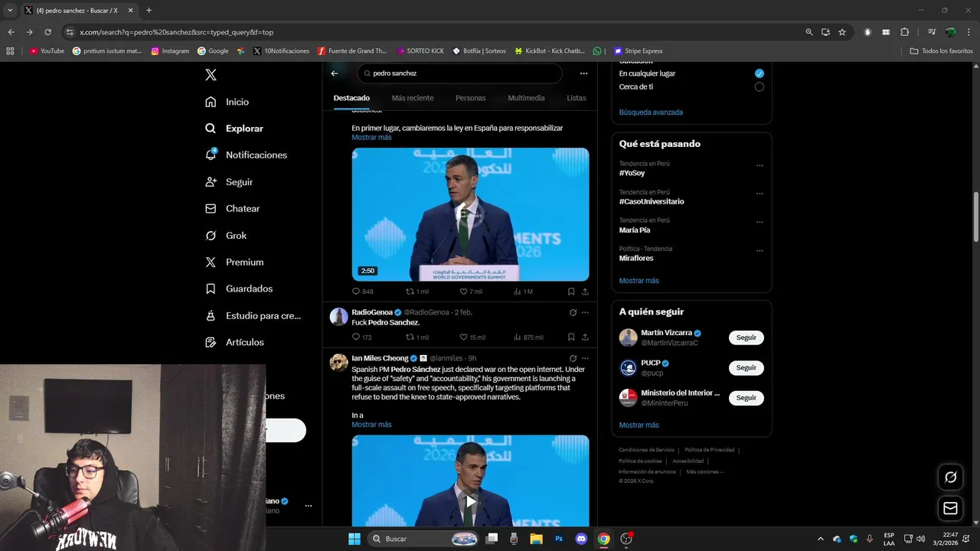Like the RadioGenoa post with 15 mil
The height and width of the screenshot is (551, 980).
tap(472, 337)
